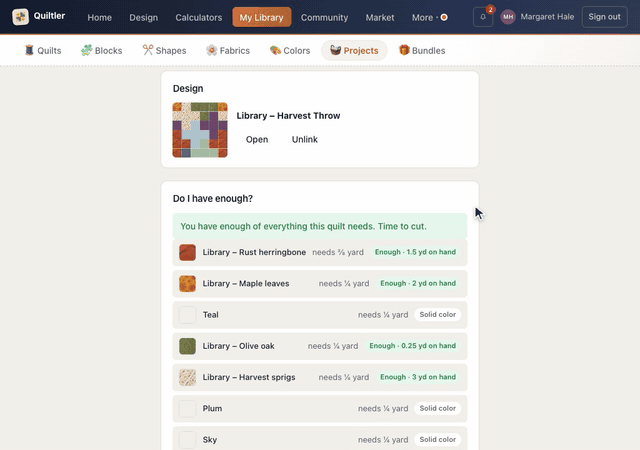Image resolution: width=640 pixels, height=450 pixels.
Task: Open the Market page
Action: [380, 17]
